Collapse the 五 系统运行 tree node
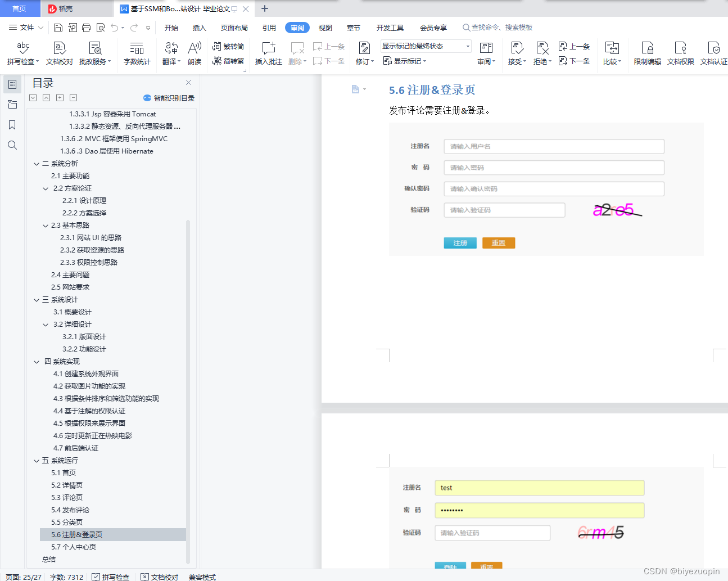This screenshot has width=728, height=581. (x=37, y=461)
